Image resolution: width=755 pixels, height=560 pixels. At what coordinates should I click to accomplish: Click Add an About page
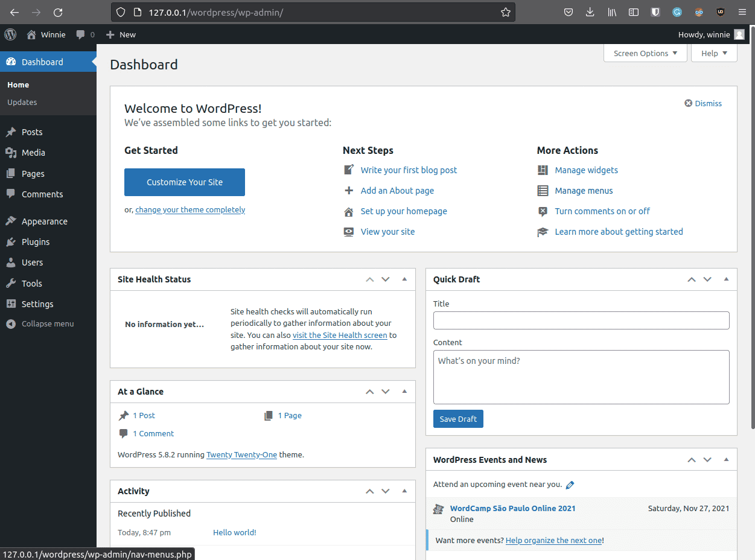tap(397, 191)
